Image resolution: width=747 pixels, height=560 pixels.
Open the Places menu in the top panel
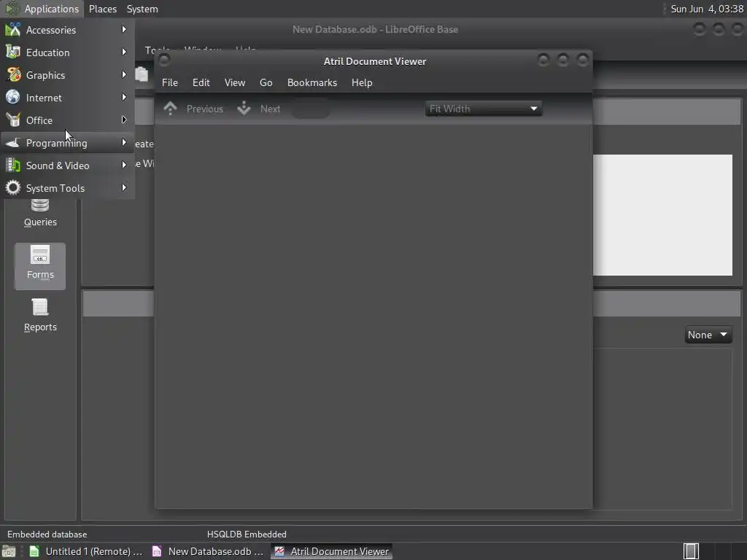coord(102,9)
